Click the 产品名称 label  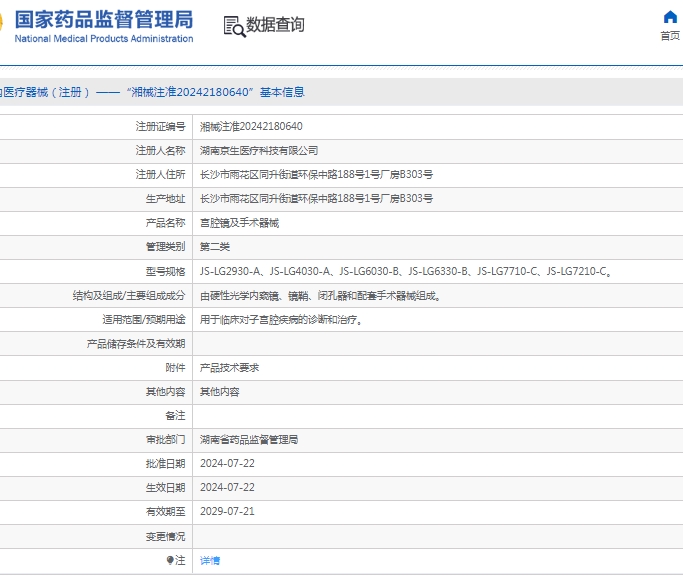(166, 223)
